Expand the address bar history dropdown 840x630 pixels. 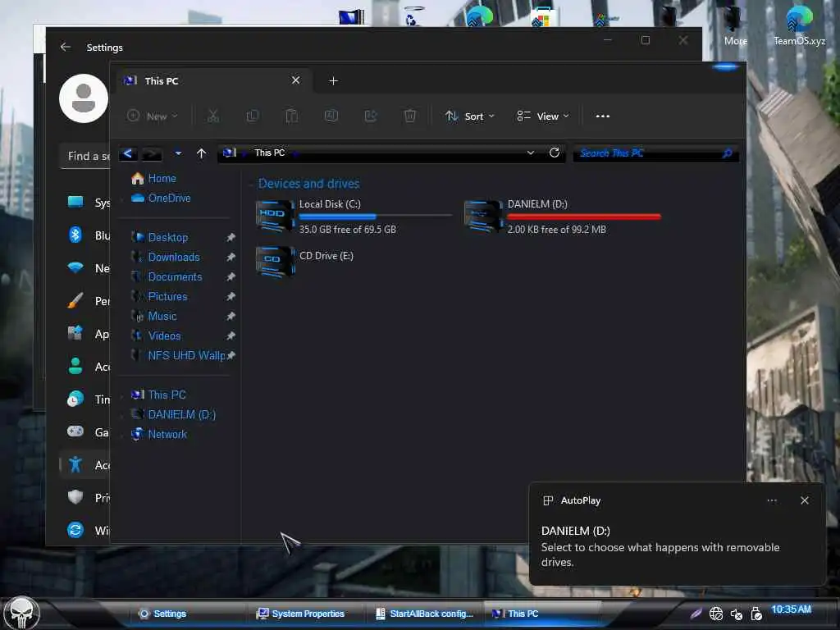(531, 153)
